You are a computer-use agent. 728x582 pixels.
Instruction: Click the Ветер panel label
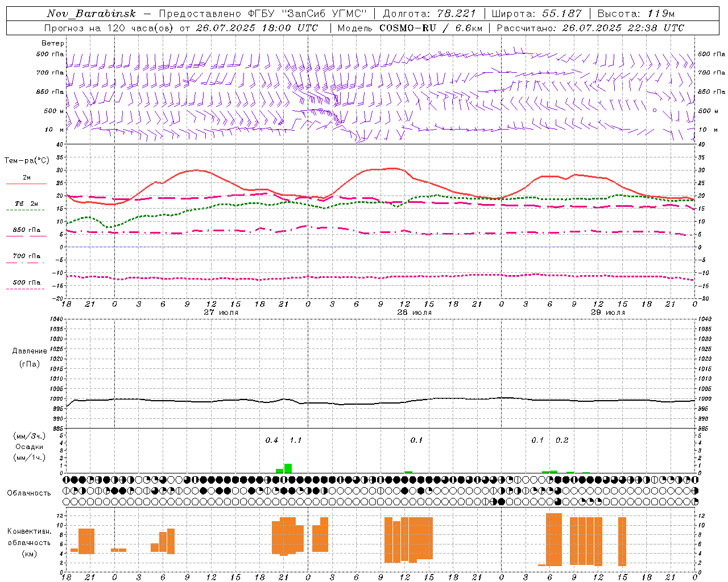click(53, 43)
